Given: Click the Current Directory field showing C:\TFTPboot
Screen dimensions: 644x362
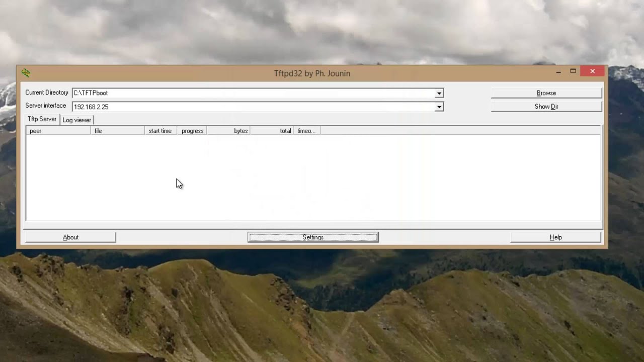Looking at the screenshot, I should tap(258, 93).
